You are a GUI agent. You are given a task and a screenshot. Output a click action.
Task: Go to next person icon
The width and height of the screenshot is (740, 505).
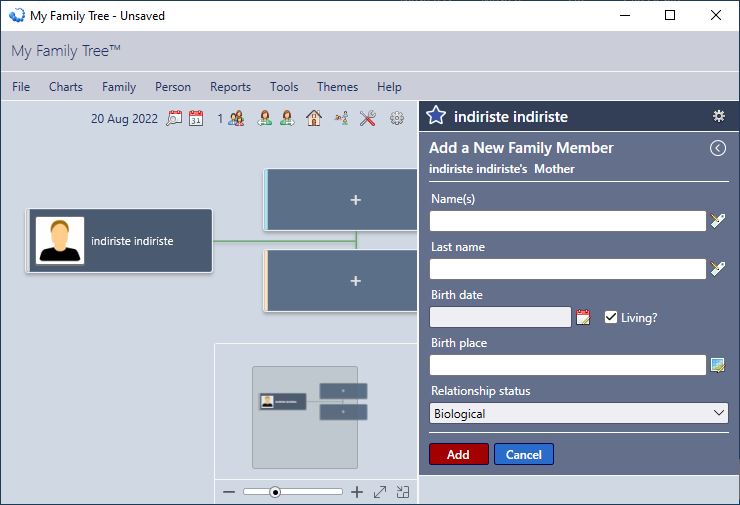click(x=287, y=118)
